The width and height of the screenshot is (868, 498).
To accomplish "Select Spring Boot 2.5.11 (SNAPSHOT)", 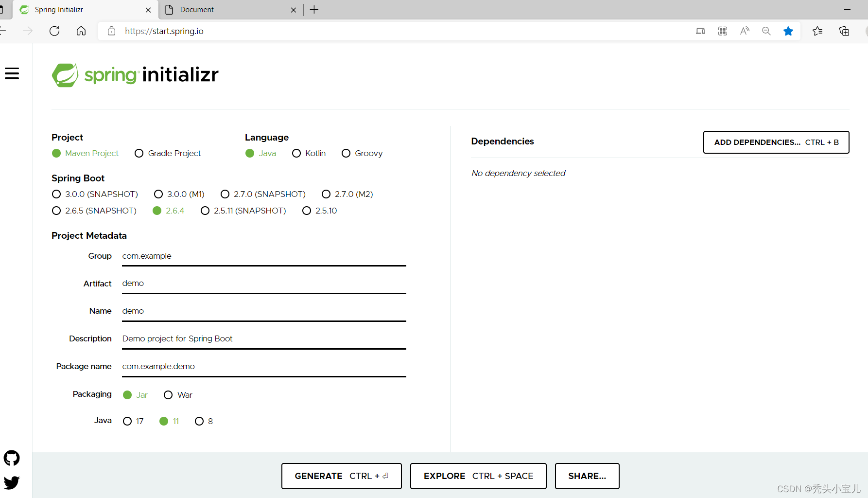I will point(243,211).
